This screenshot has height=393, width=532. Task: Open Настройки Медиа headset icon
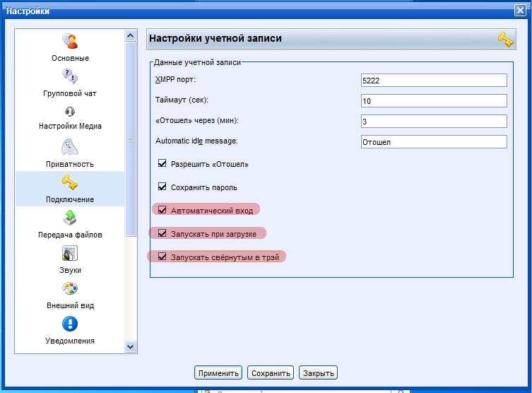pyautogui.click(x=70, y=111)
